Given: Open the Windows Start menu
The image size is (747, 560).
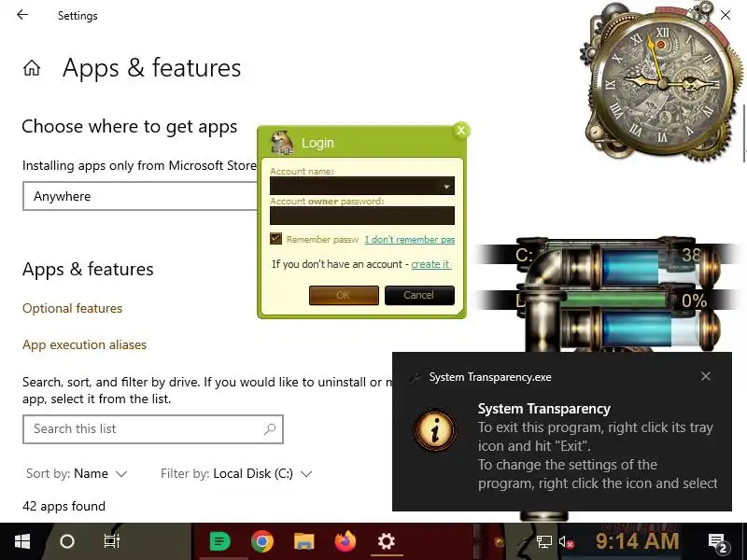Looking at the screenshot, I should pos(22,541).
